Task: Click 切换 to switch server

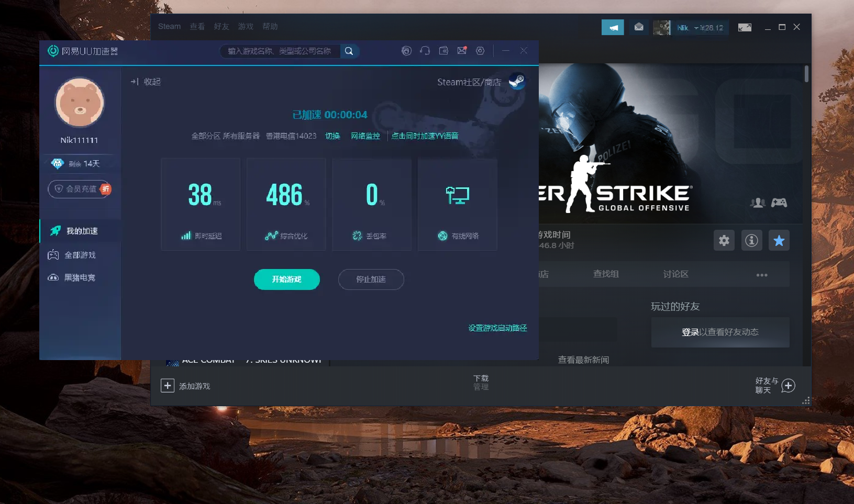Action: [332, 136]
